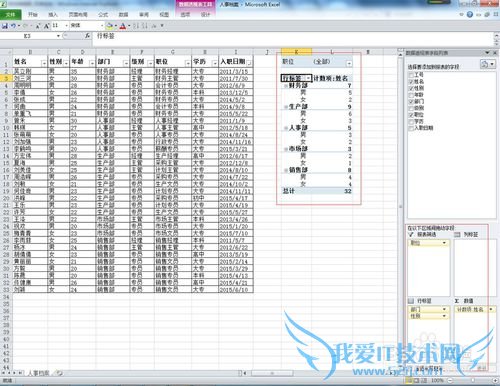Screen dimensions: 500x386
Task: Toggle the 工号 field checkbox
Action: click(x=411, y=75)
